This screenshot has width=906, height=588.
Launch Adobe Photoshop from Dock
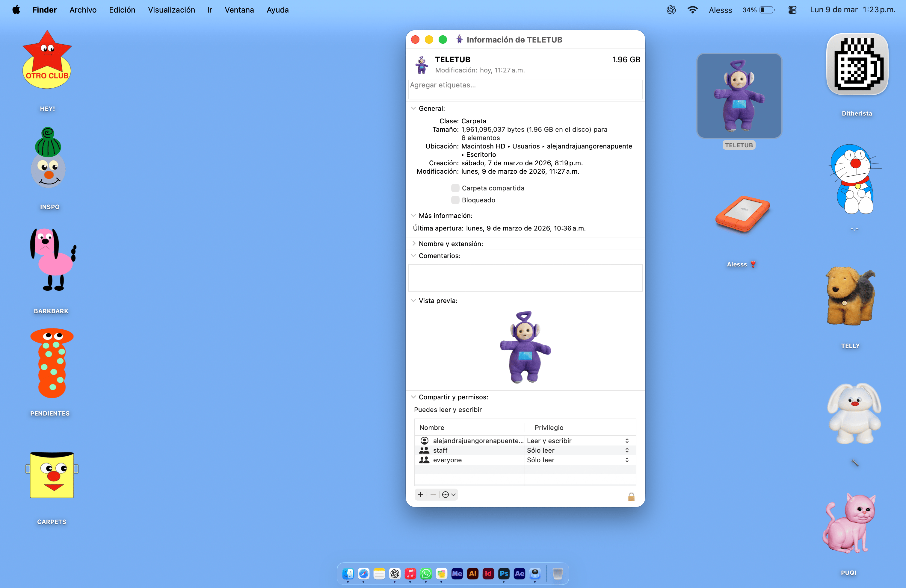(504, 574)
